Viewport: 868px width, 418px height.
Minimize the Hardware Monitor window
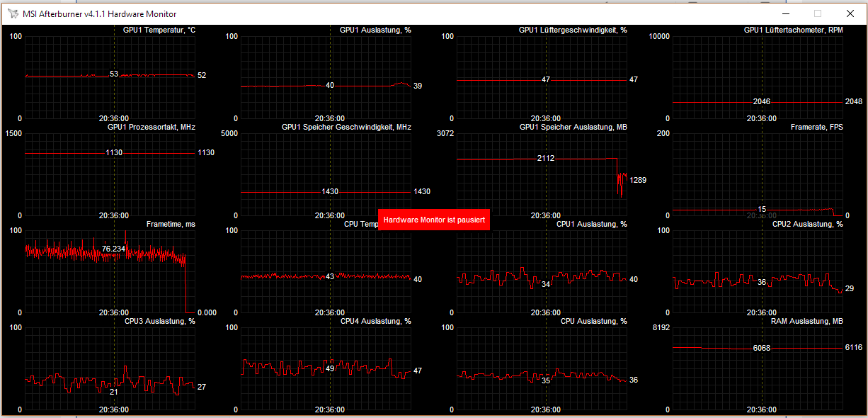pos(787,13)
